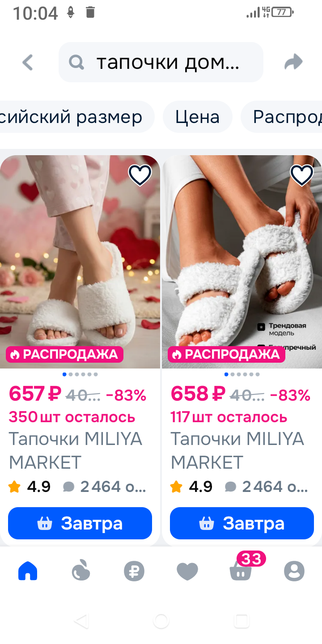Open the Fresh fruit icon tab
Viewport: 322px width, 644px height.
tap(81, 571)
